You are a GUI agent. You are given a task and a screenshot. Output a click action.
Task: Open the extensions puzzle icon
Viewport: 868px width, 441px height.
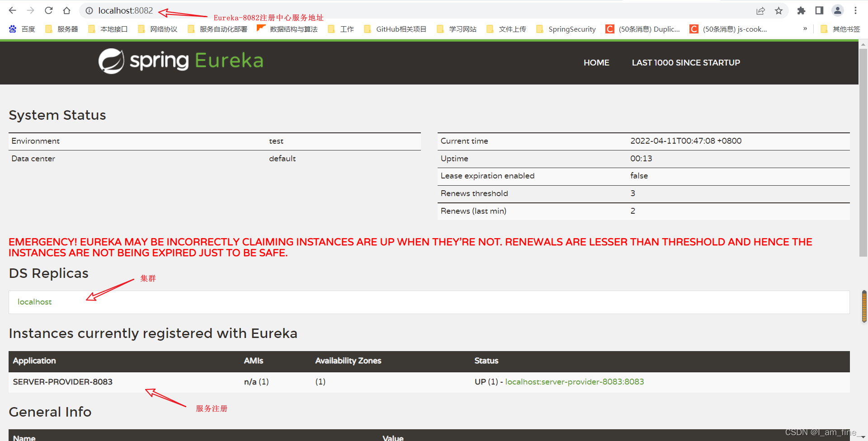[801, 10]
